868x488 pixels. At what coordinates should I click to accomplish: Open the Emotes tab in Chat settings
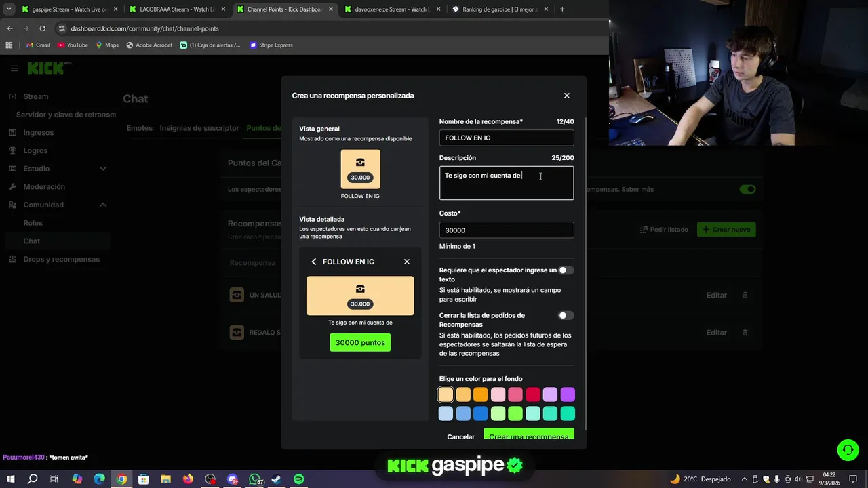point(140,128)
